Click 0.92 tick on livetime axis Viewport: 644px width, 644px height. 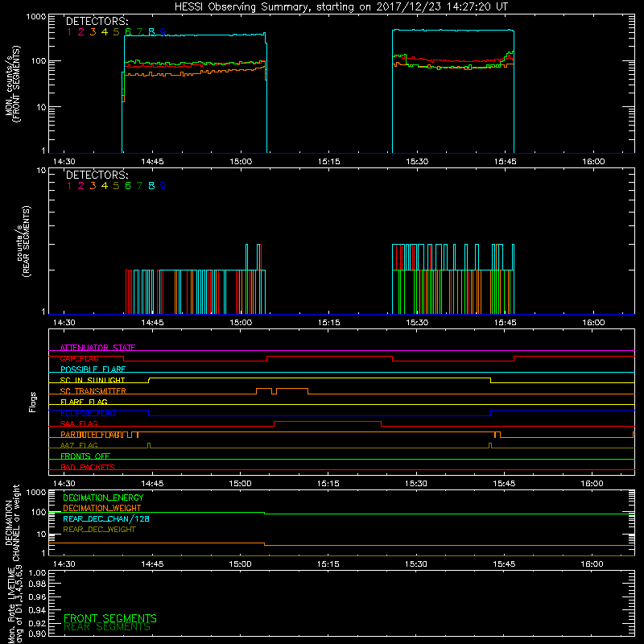click(x=37, y=623)
